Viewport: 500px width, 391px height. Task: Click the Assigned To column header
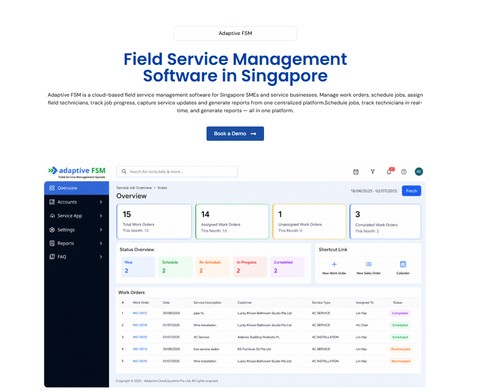[x=364, y=302]
